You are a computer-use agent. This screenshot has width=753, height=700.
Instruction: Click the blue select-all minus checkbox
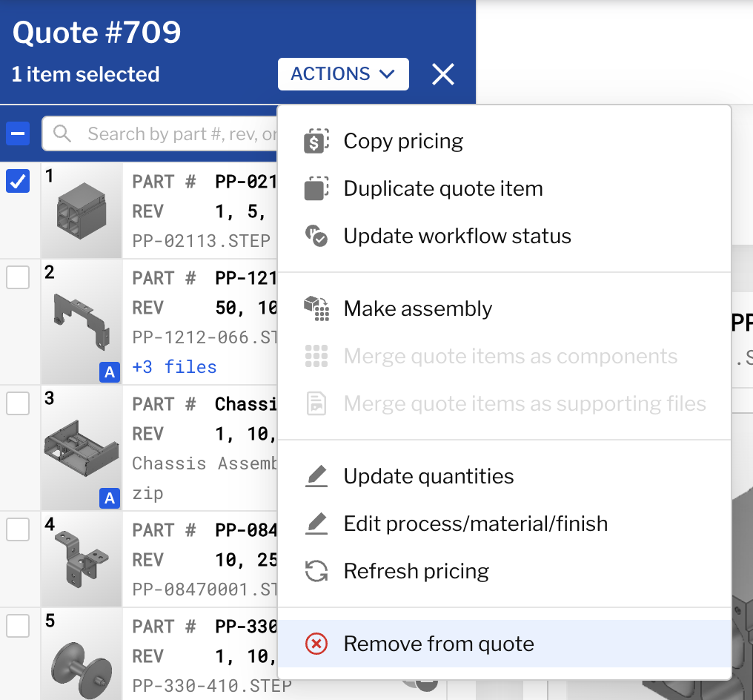(18, 133)
